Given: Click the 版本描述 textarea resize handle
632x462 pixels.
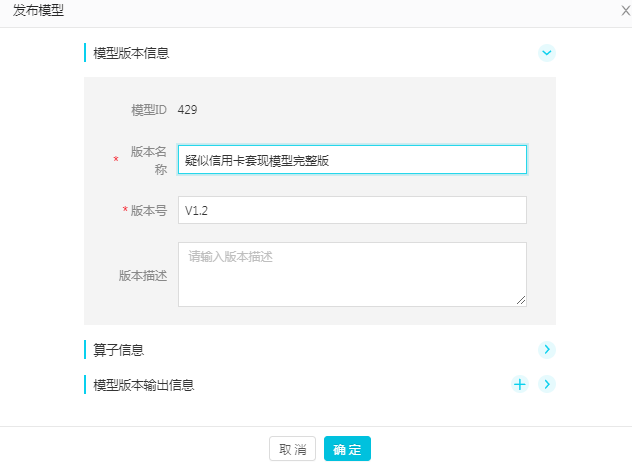Looking at the screenshot, I should [x=521, y=300].
